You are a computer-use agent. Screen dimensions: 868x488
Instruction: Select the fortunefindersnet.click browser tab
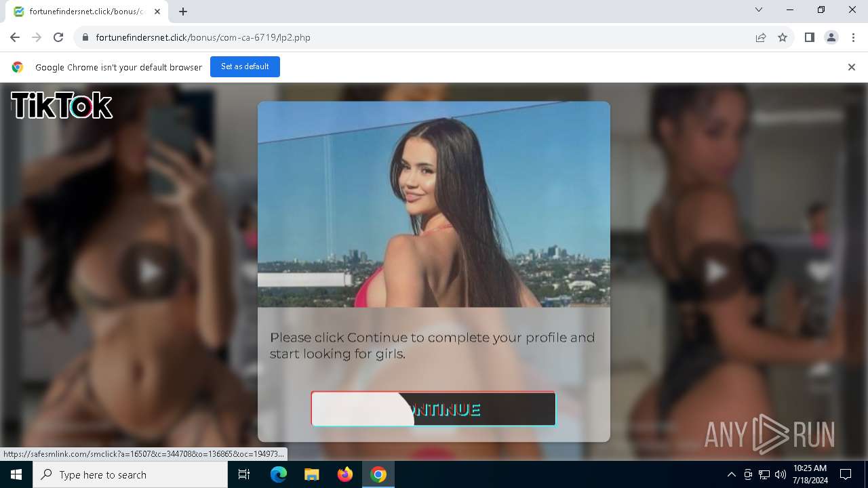tap(87, 12)
